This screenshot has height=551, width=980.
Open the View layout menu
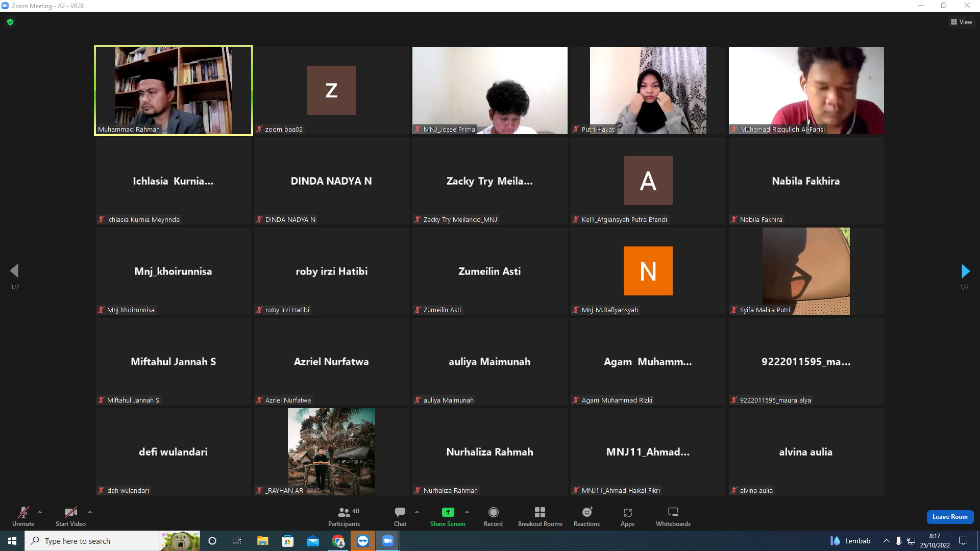click(962, 22)
